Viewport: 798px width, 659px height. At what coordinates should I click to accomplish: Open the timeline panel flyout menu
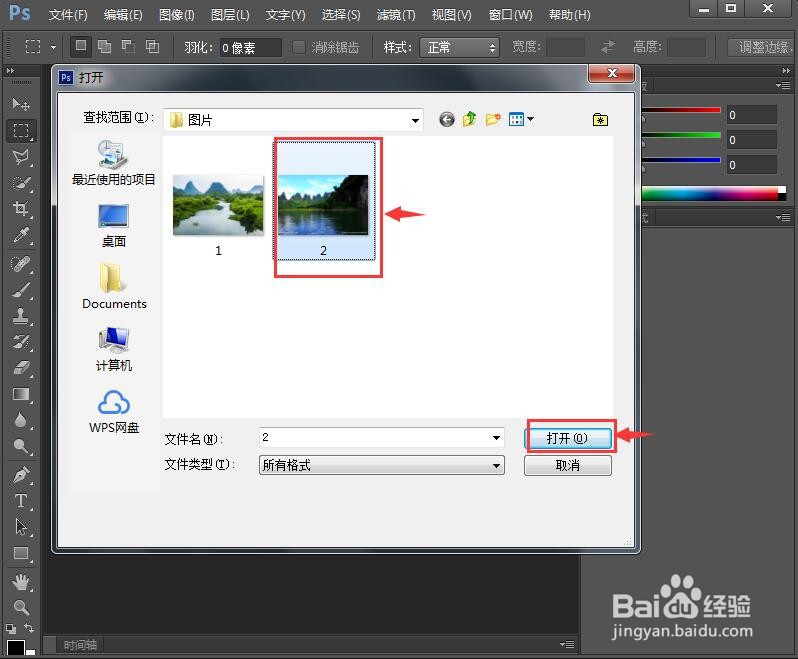coord(567,644)
